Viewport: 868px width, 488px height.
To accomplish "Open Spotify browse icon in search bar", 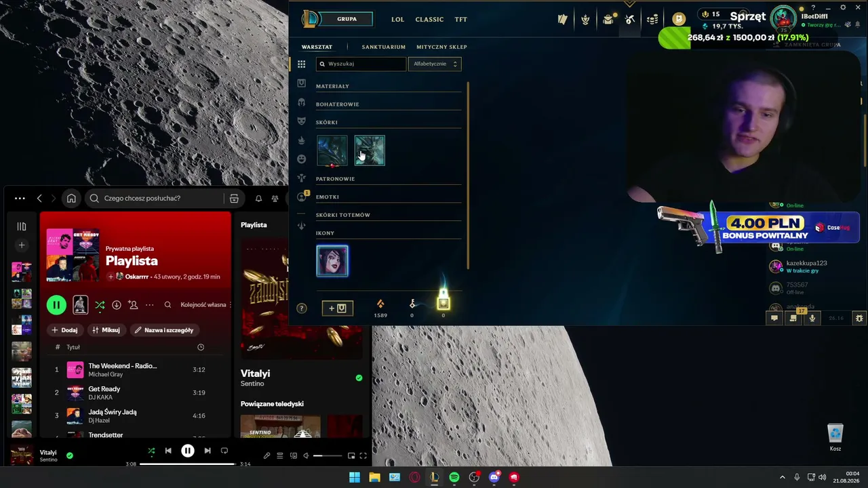I will tap(234, 199).
